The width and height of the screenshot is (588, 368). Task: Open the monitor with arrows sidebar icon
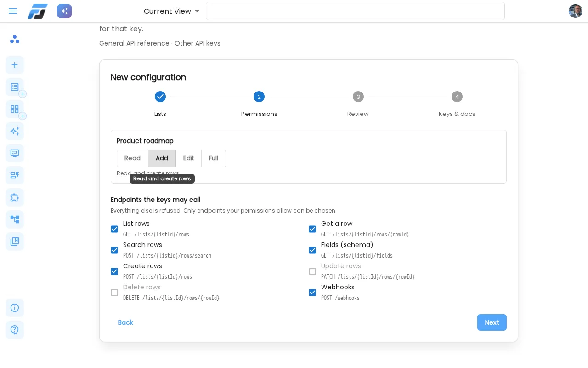click(x=15, y=153)
